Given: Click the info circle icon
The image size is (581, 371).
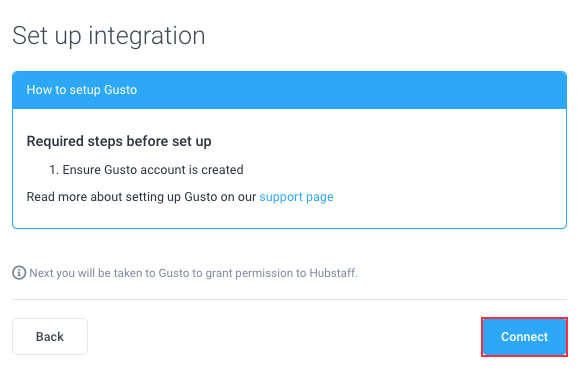Looking at the screenshot, I should (19, 273).
